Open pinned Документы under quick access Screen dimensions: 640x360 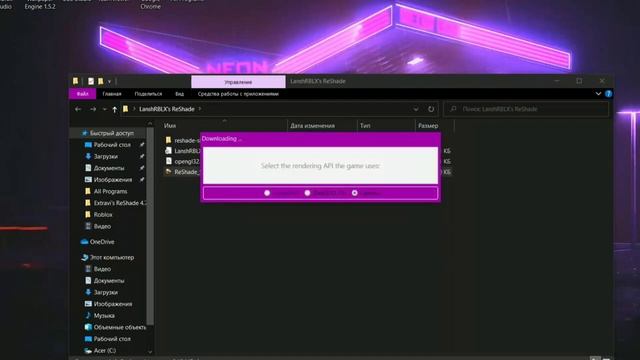pos(109,168)
